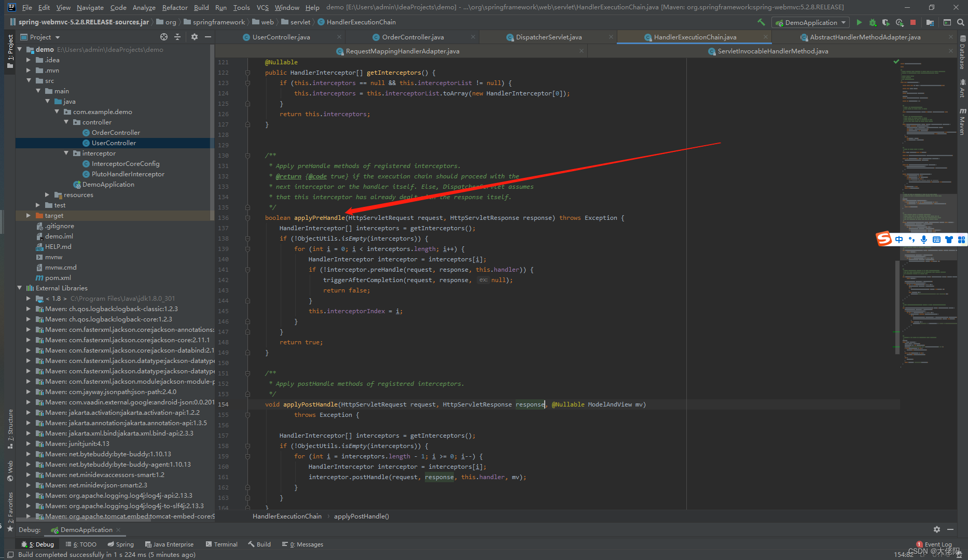Open Project panel settings gear
Image resolution: width=968 pixels, height=560 pixels.
point(195,37)
